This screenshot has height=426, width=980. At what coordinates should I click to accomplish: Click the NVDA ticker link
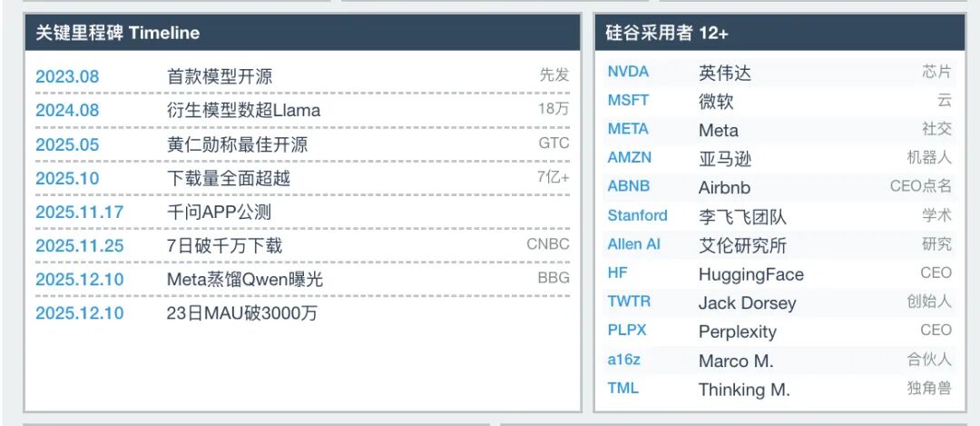(628, 72)
